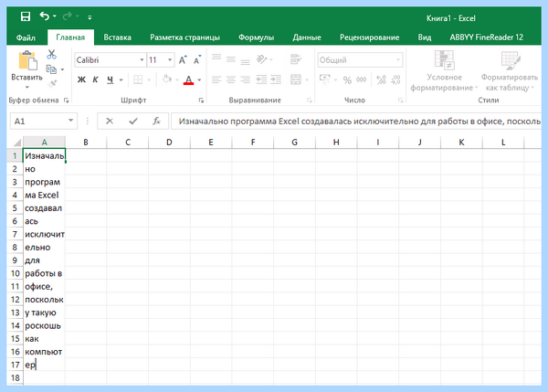This screenshot has width=548, height=392.
Task: Toggle wrap text icon
Action: pos(296,59)
